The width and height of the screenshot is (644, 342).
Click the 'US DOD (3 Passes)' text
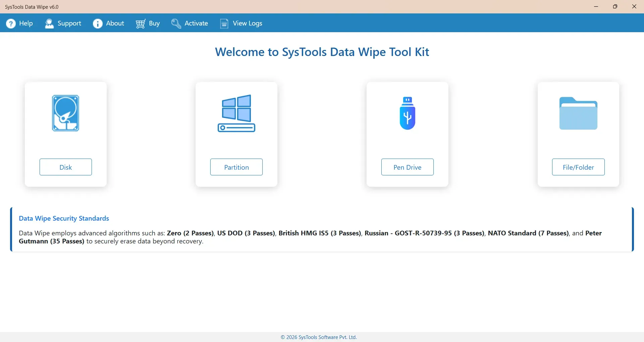pyautogui.click(x=246, y=233)
